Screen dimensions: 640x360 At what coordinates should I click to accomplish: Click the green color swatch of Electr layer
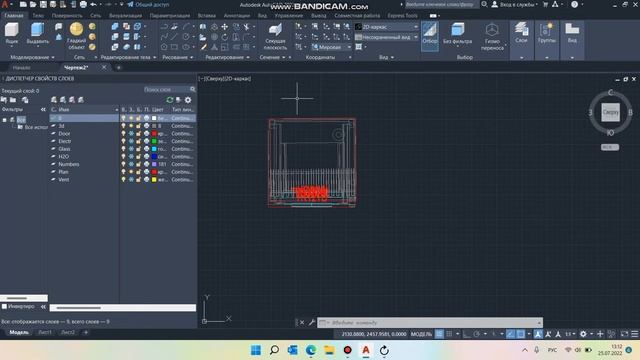pos(154,141)
